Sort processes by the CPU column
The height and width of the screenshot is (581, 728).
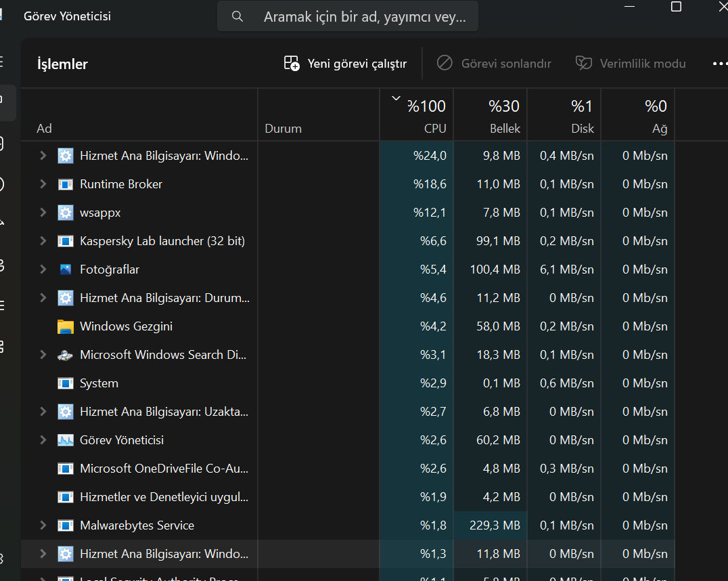tap(417, 115)
